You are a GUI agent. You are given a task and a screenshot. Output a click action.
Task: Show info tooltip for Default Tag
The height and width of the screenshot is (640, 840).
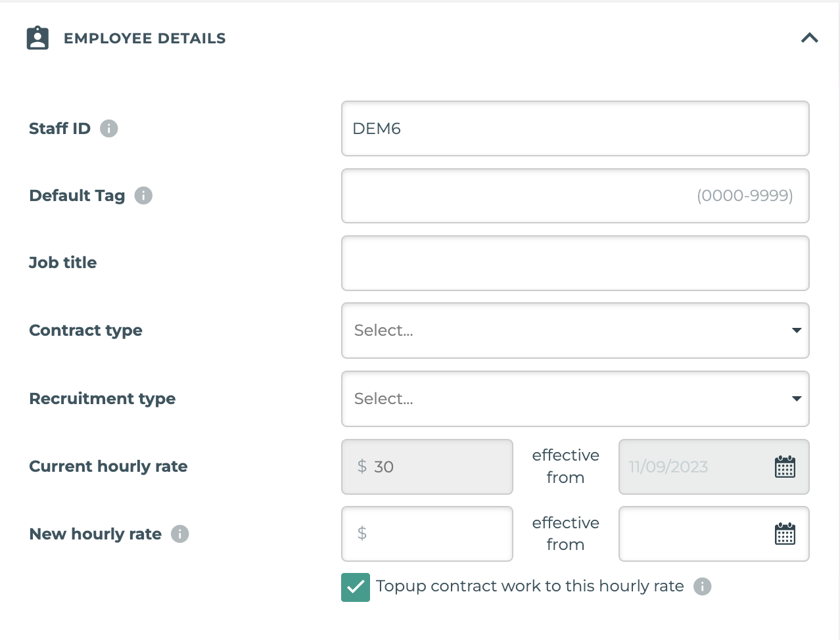pos(143,196)
